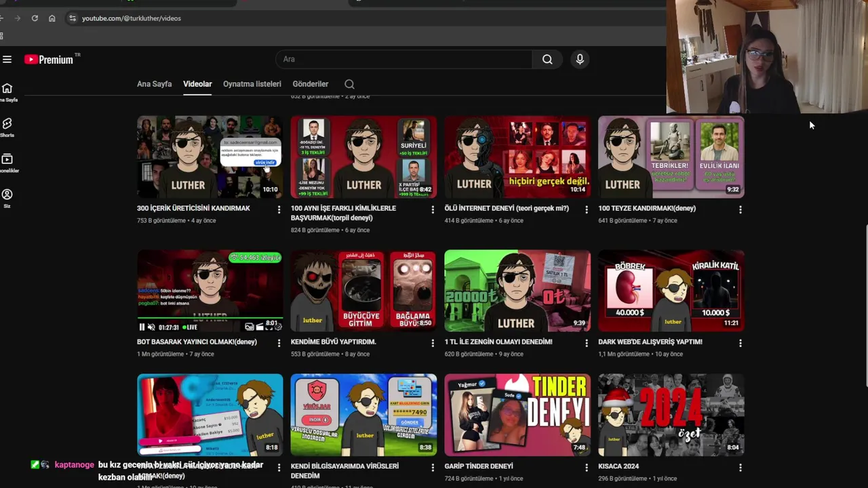Open options for KISACA 2024 video
This screenshot has height=488, width=868.
click(x=741, y=467)
